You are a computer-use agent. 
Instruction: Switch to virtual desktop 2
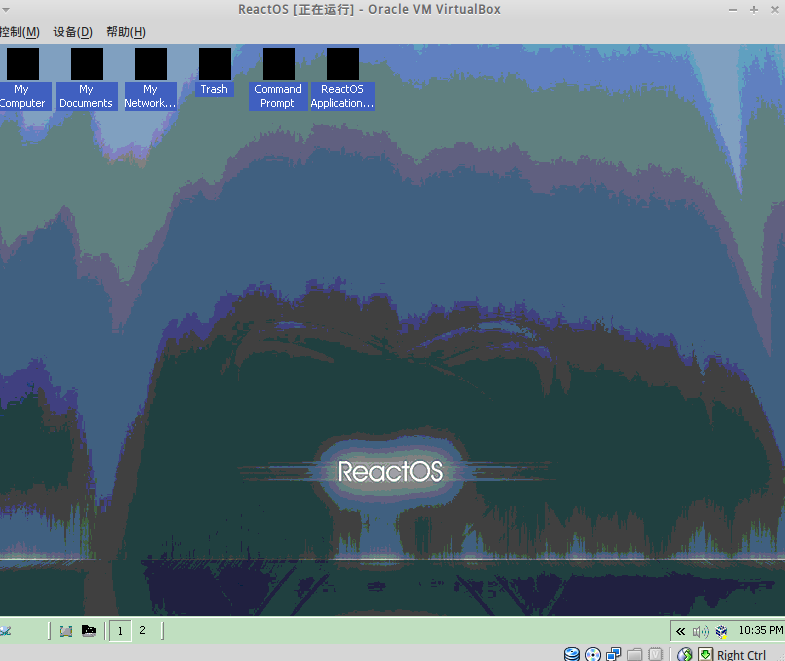pyautogui.click(x=143, y=630)
